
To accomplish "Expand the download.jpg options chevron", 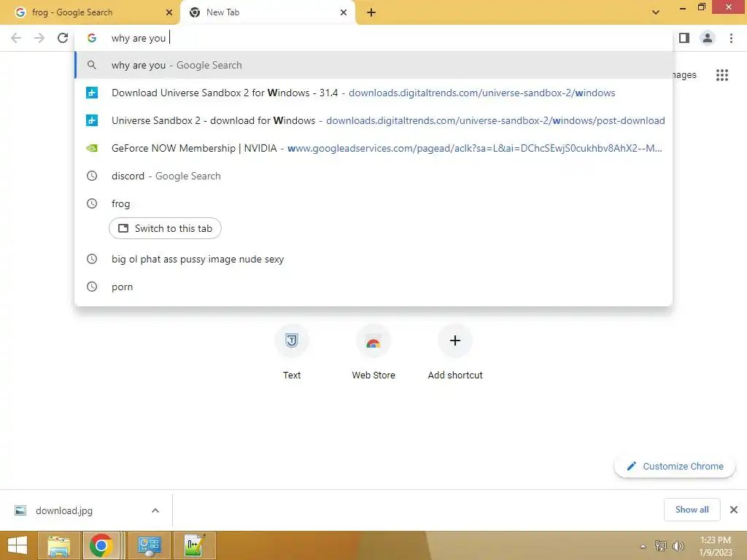I will point(155,510).
